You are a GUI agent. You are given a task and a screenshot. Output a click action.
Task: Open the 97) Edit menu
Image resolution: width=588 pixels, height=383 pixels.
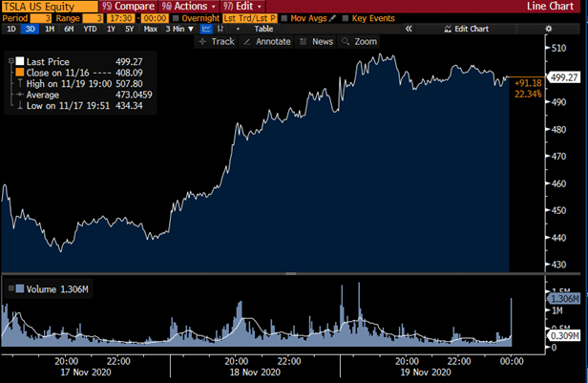242,7
